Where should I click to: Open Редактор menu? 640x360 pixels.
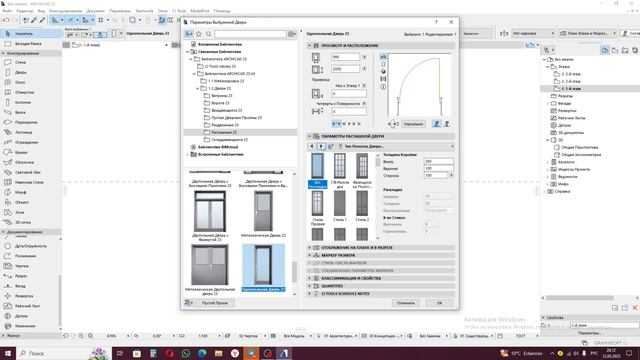click(25, 11)
